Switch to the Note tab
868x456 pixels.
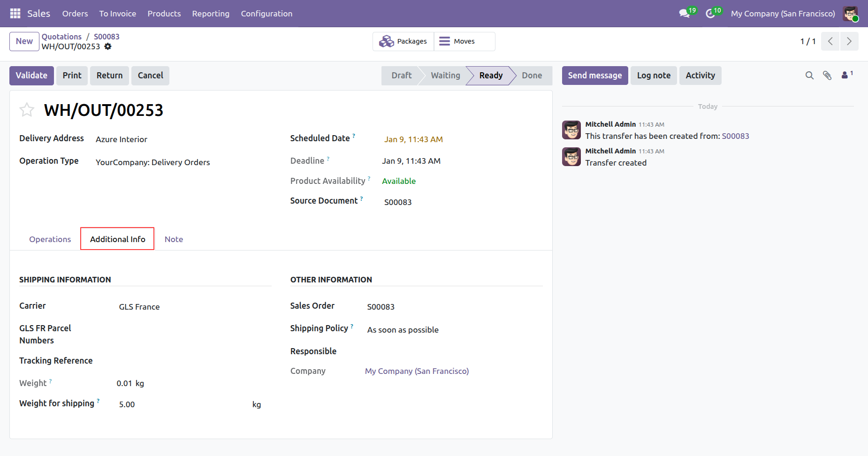coord(174,239)
